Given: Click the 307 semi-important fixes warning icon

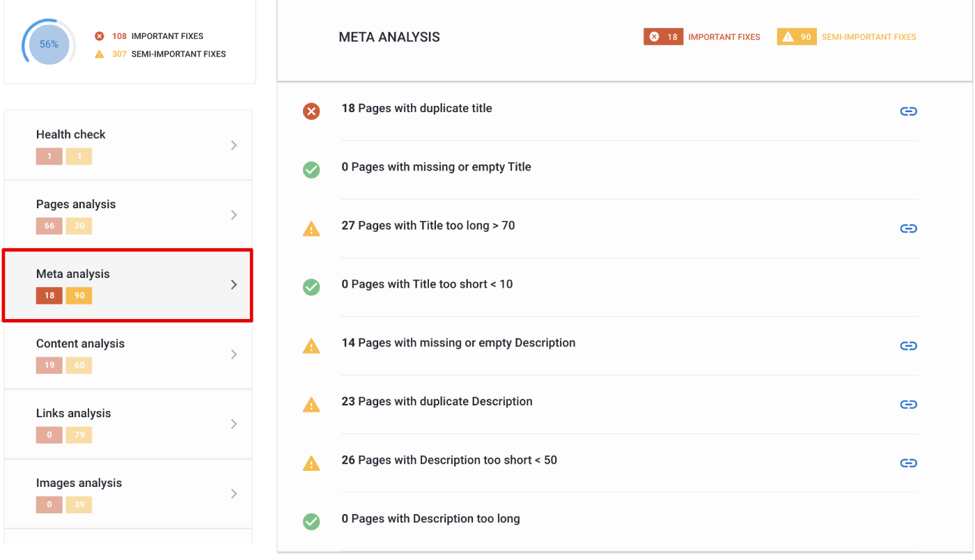Looking at the screenshot, I should tap(99, 54).
